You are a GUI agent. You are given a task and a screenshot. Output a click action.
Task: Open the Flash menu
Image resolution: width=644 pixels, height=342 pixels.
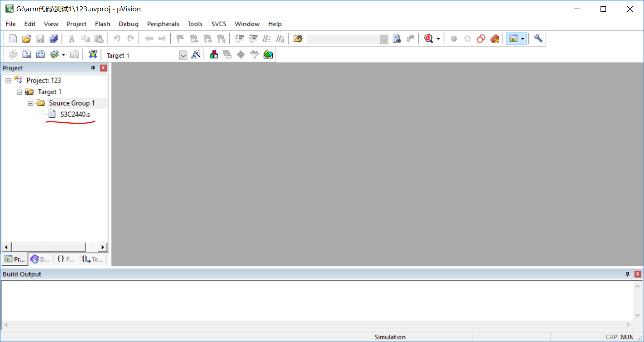tap(103, 24)
